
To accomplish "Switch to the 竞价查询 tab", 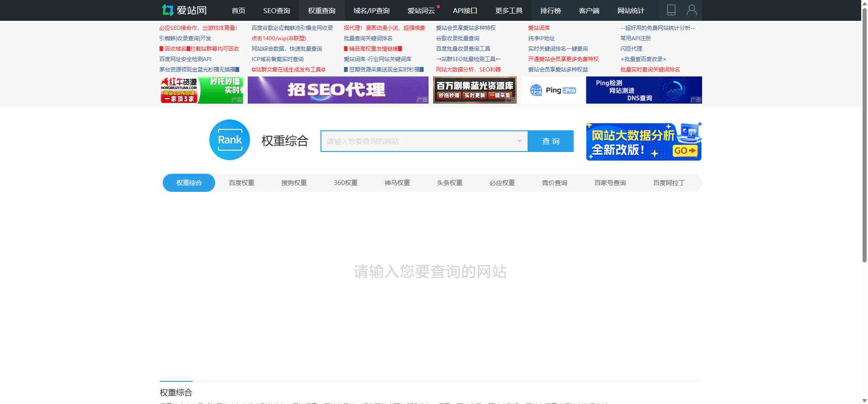I will 554,183.
